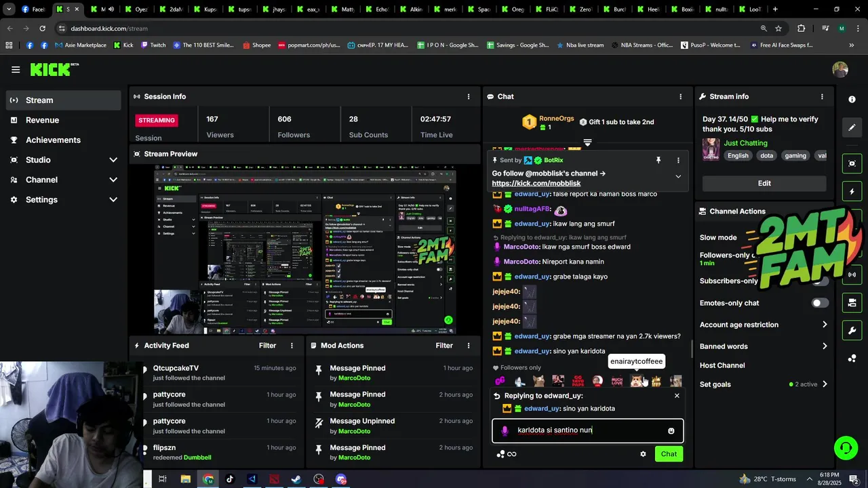Click the pin icon on BotRix message
The height and width of the screenshot is (488, 868).
(658, 160)
